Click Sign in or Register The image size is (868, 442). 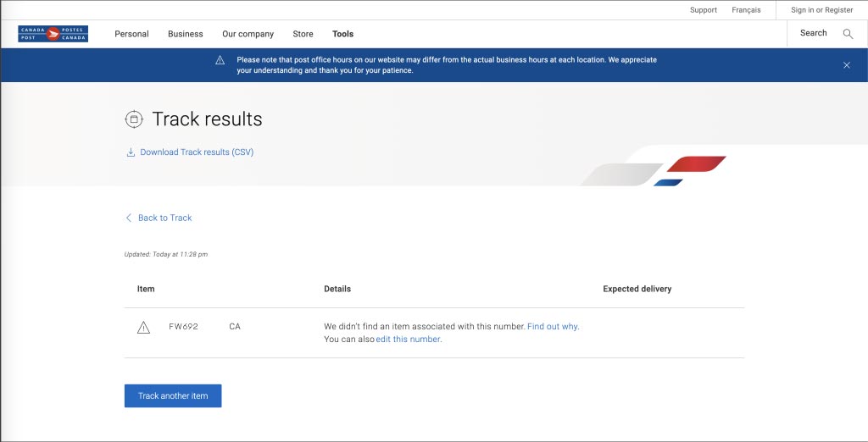click(x=821, y=10)
